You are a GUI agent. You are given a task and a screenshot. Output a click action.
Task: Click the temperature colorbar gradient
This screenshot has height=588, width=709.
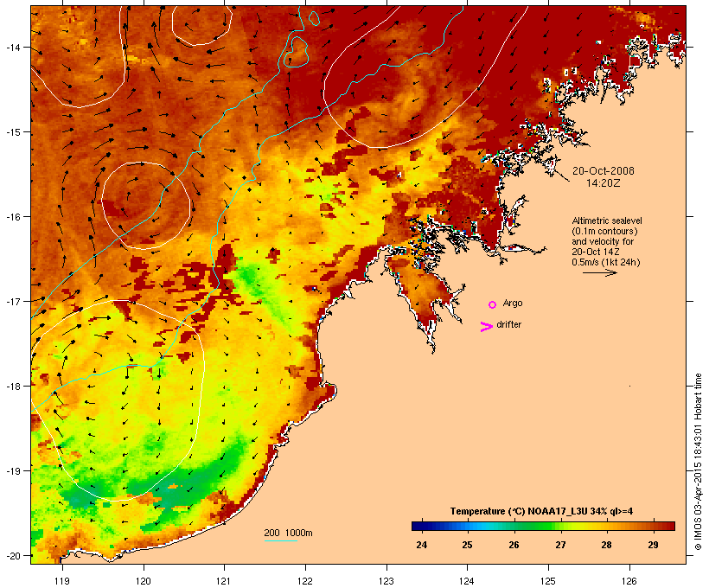[543, 526]
